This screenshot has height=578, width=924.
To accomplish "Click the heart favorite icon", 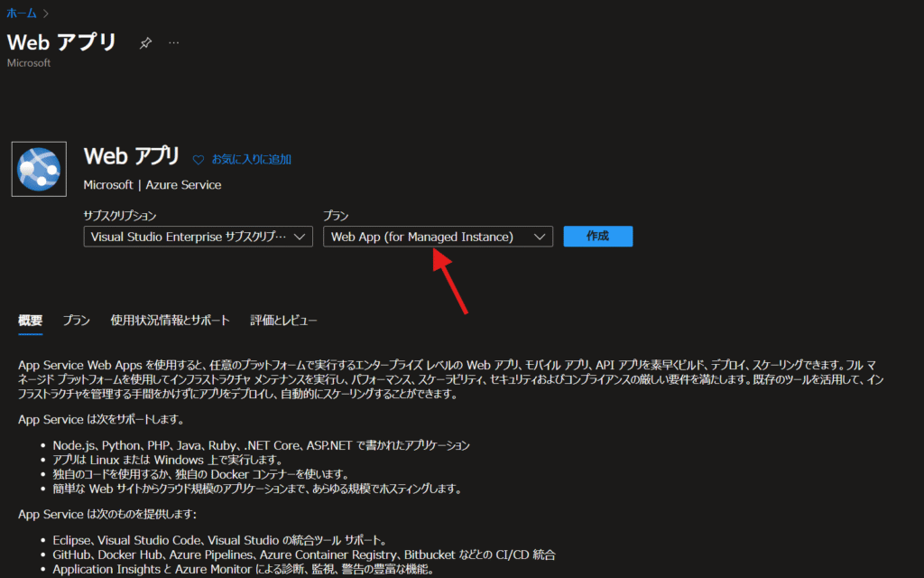I will click(199, 159).
